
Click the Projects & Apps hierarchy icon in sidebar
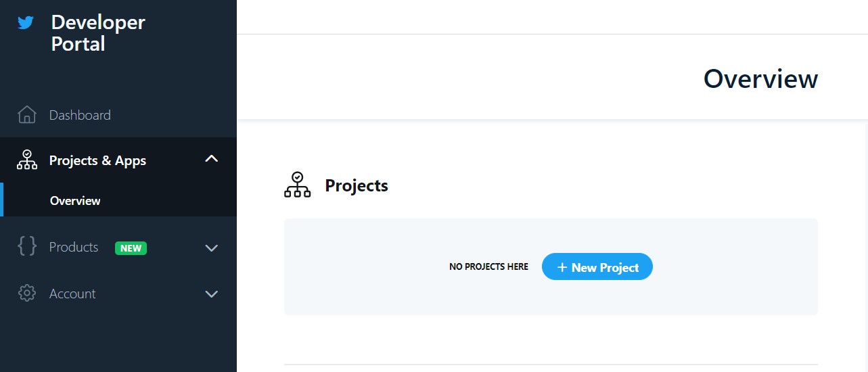26,160
